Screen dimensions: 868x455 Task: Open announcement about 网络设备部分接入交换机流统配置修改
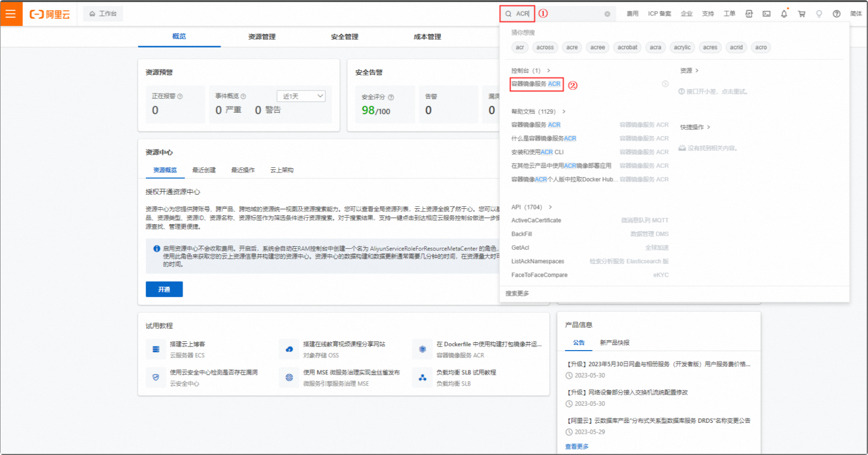coord(626,393)
